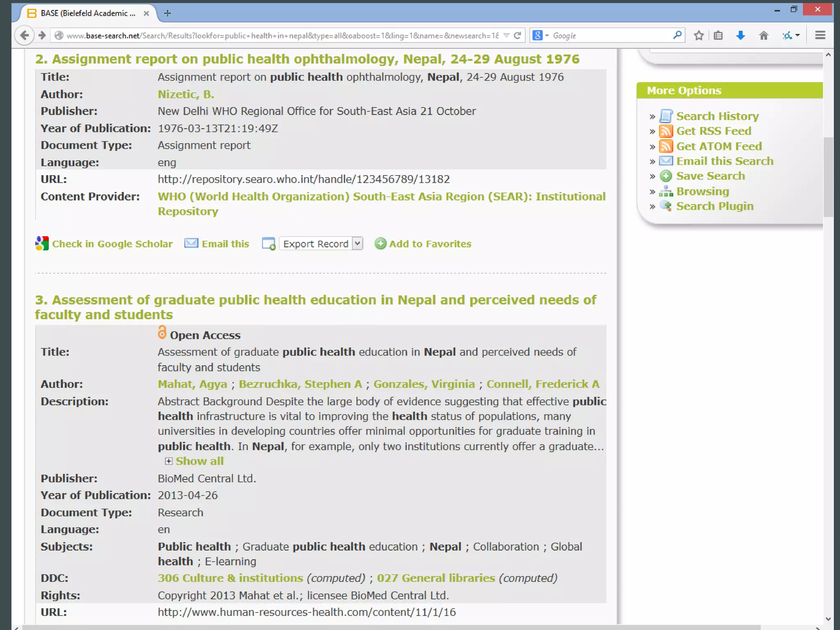Bookmark page with star icon

(699, 36)
